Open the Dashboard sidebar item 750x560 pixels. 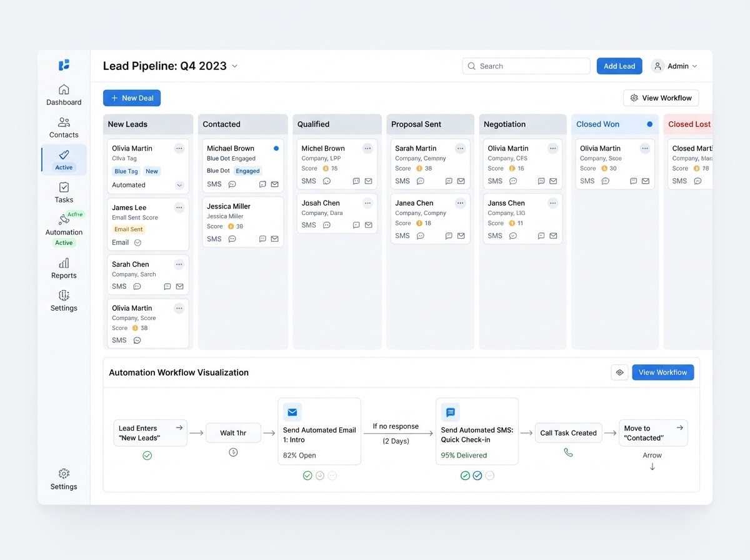[64, 95]
